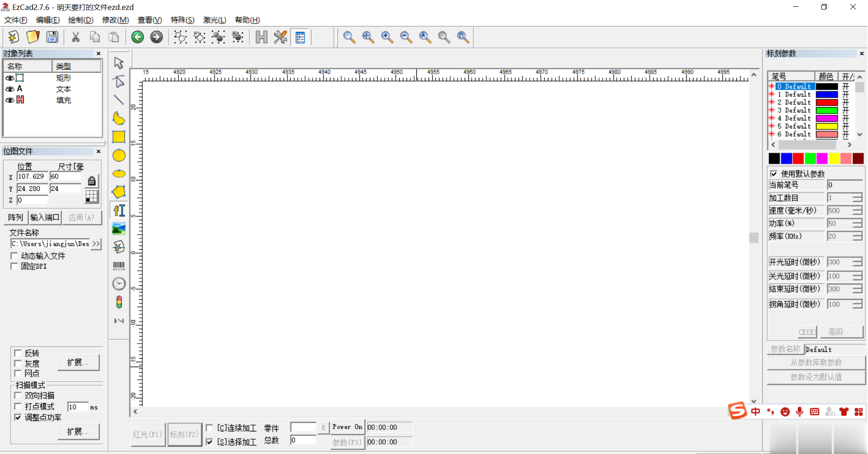Viewport: 868px width, 454px height.
Task: Toggle visibility of the rectangle (矩形) object
Action: pos(9,78)
